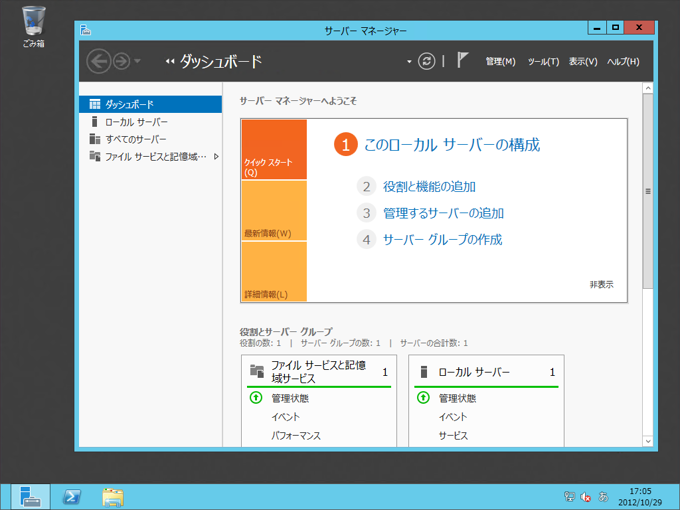This screenshot has width=680, height=510.
Task: Open File Explorer from taskbar
Action: tap(113, 497)
